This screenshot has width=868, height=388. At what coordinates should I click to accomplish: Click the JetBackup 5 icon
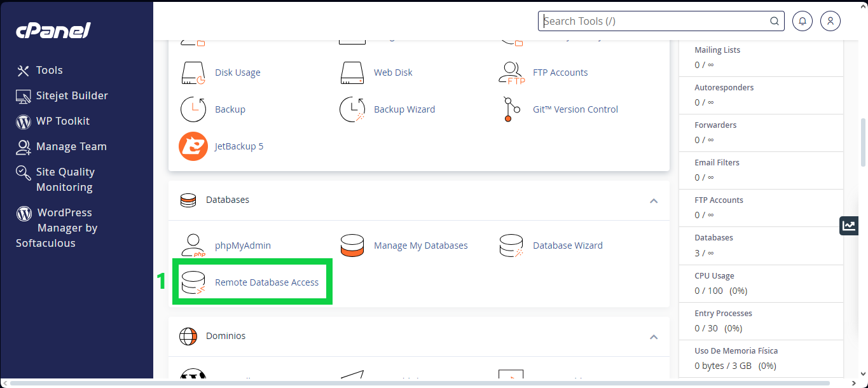point(239,146)
